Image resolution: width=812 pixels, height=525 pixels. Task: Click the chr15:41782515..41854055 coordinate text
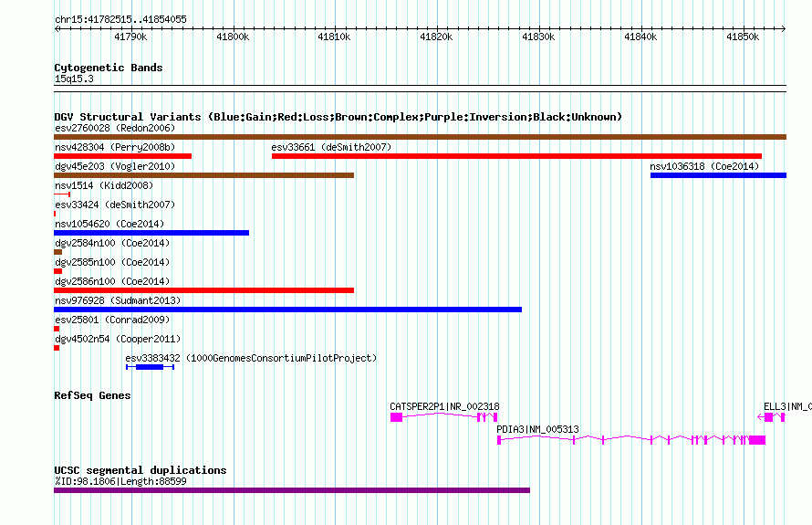click(120, 20)
